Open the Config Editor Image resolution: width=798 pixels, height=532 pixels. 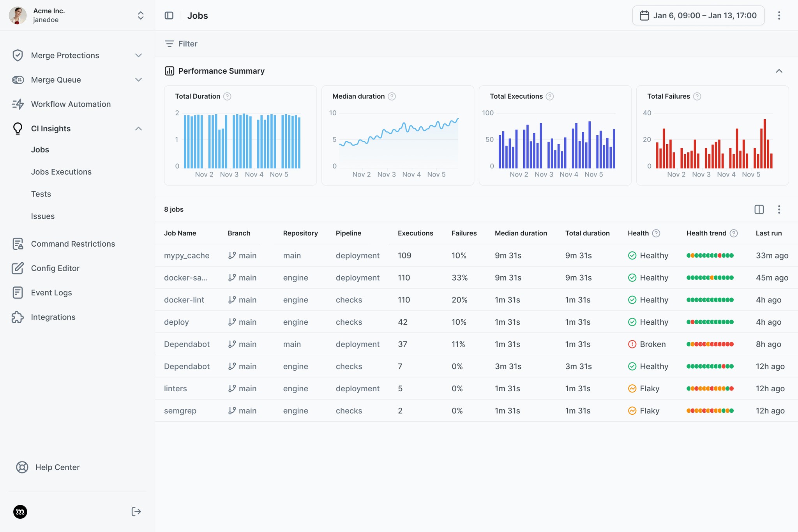55,268
